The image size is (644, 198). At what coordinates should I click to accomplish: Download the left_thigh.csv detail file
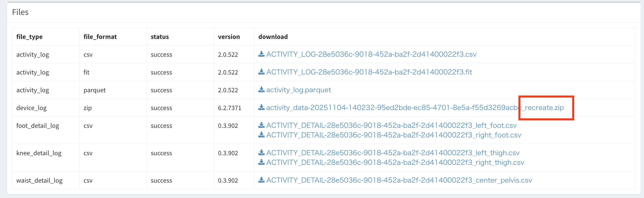point(393,153)
